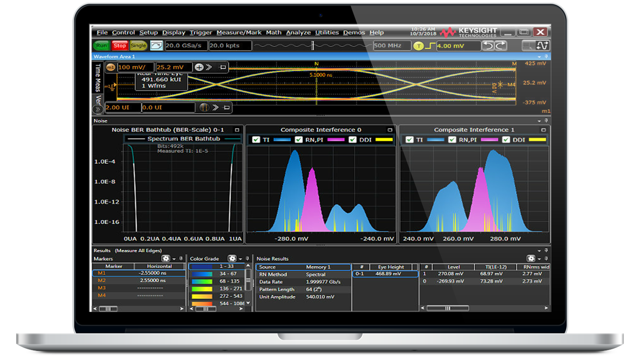644x362 pixels.
Task: Select the 1 - 33 blue color grade swatch
Action: point(201,266)
